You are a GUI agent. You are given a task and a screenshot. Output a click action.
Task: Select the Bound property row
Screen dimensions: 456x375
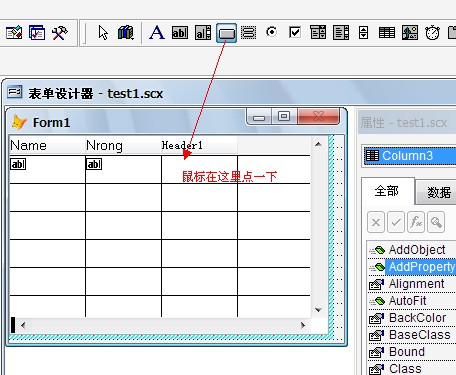click(x=412, y=352)
